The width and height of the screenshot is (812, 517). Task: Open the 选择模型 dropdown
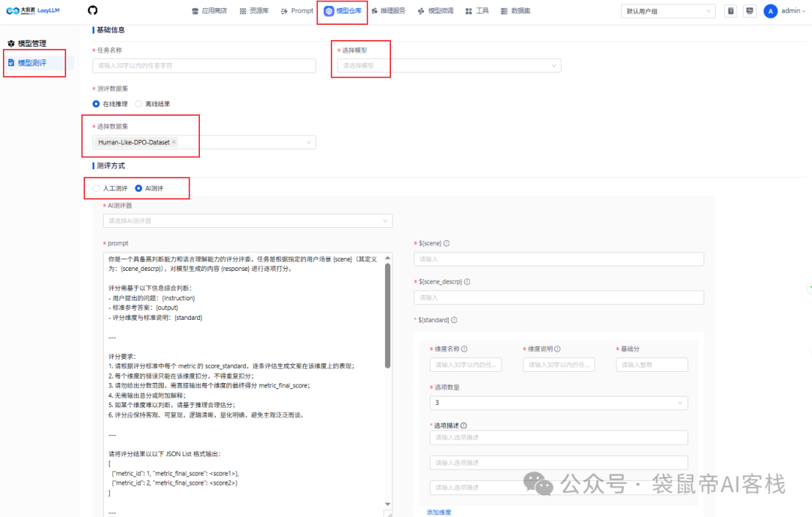[x=449, y=66]
